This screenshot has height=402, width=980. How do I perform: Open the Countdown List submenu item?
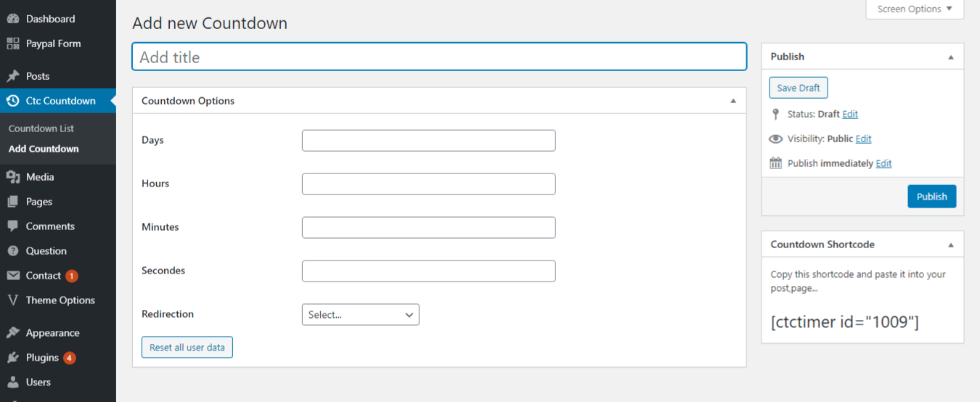tap(41, 128)
